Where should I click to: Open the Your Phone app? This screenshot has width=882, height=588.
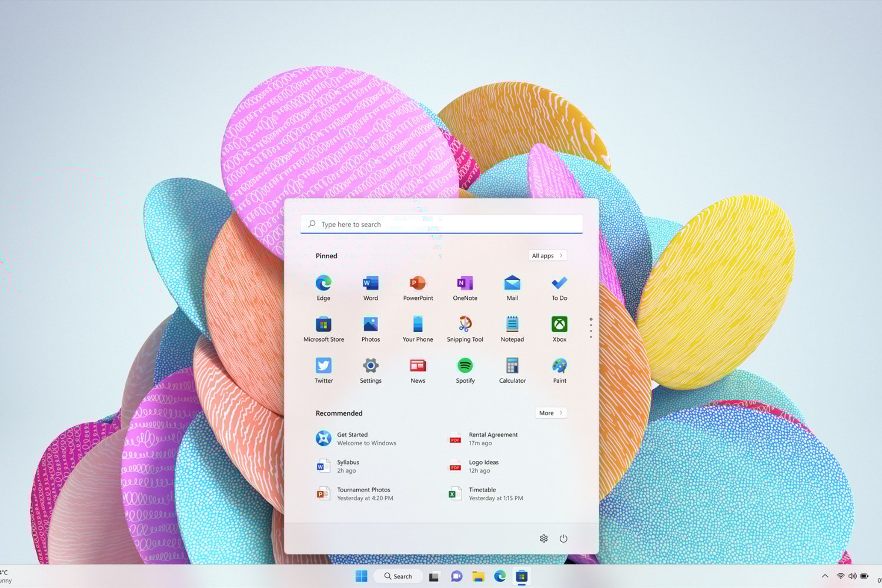pyautogui.click(x=418, y=329)
